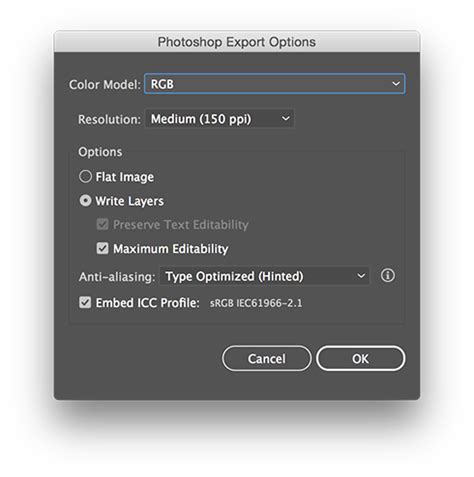Open the Color Model dropdown chevron

pos(396,84)
